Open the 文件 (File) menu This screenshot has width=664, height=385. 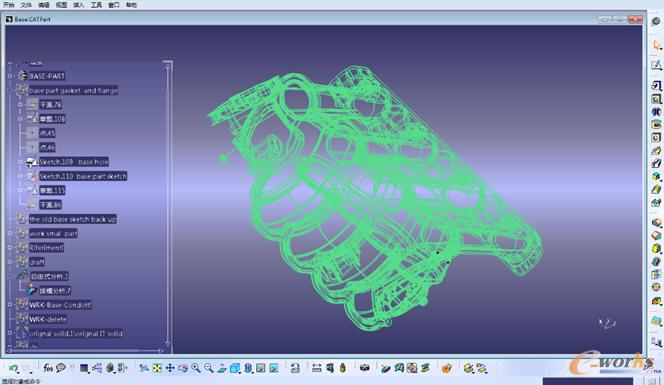(x=26, y=5)
